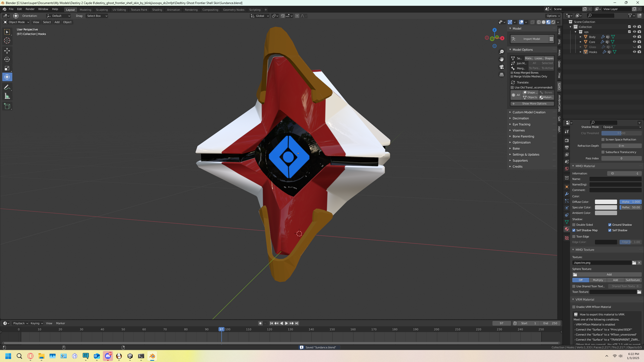Enable the Double Sided checkbox
The height and width of the screenshot is (362, 644).
(574, 225)
